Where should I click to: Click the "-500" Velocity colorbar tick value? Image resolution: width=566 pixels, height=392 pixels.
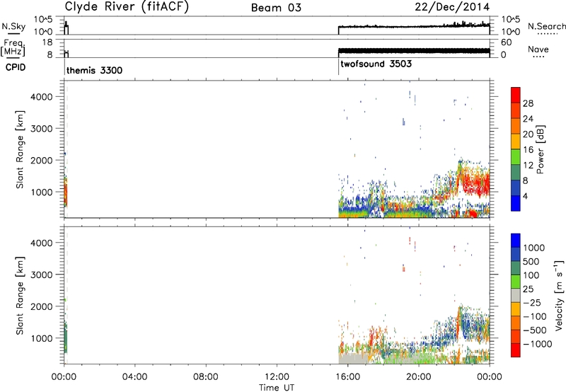(535, 330)
